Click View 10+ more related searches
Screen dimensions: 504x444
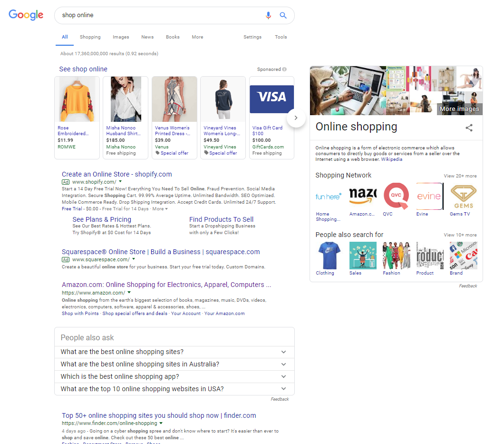(x=460, y=235)
